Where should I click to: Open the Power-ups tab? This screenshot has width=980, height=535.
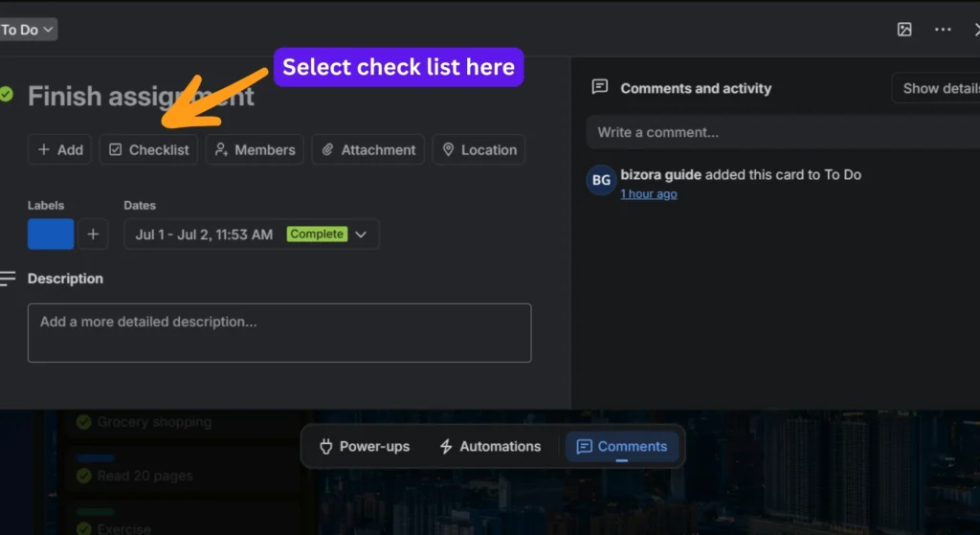365,446
